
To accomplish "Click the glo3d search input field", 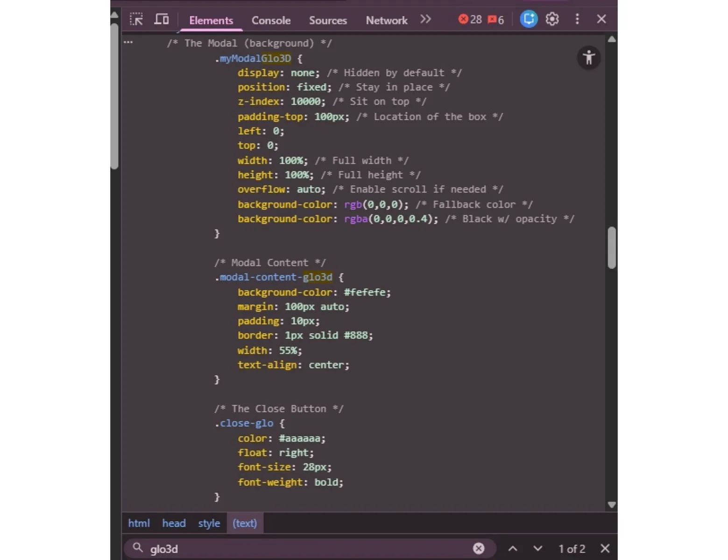I will click(304, 549).
